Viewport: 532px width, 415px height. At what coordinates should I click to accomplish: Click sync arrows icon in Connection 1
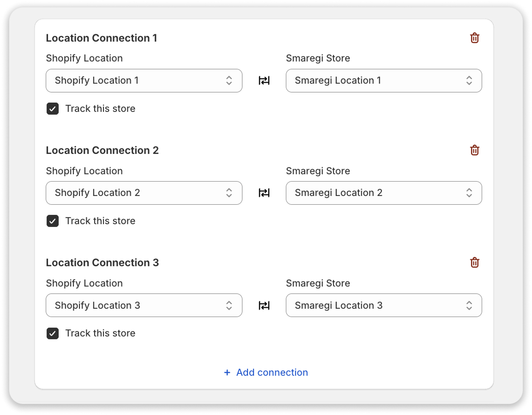pyautogui.click(x=264, y=81)
